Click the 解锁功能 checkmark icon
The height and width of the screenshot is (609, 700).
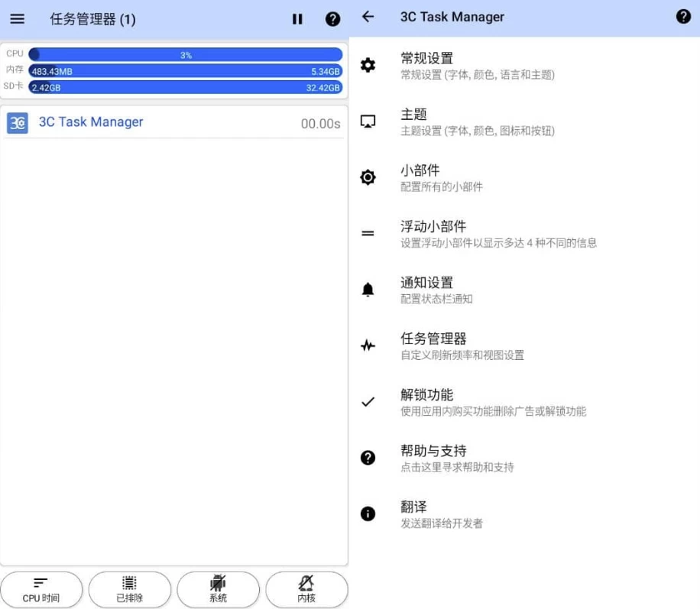[368, 402]
